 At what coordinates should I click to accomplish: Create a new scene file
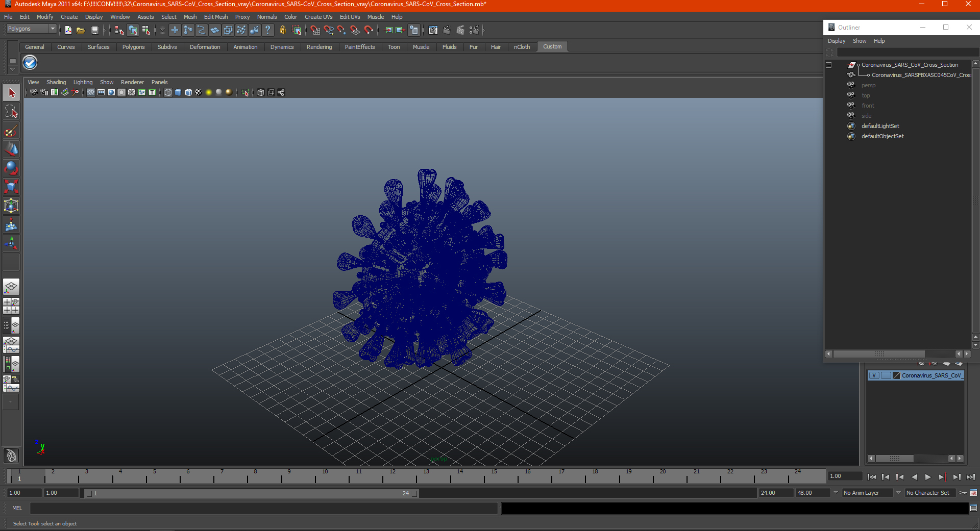68,31
